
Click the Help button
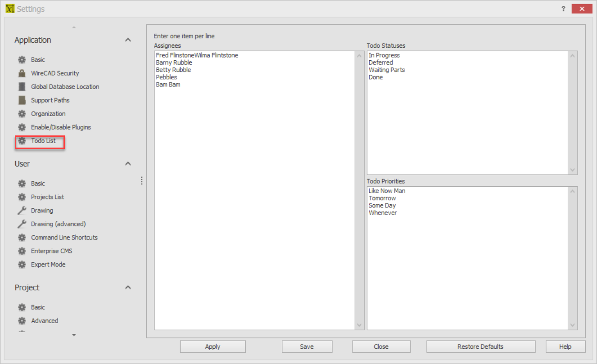point(565,346)
